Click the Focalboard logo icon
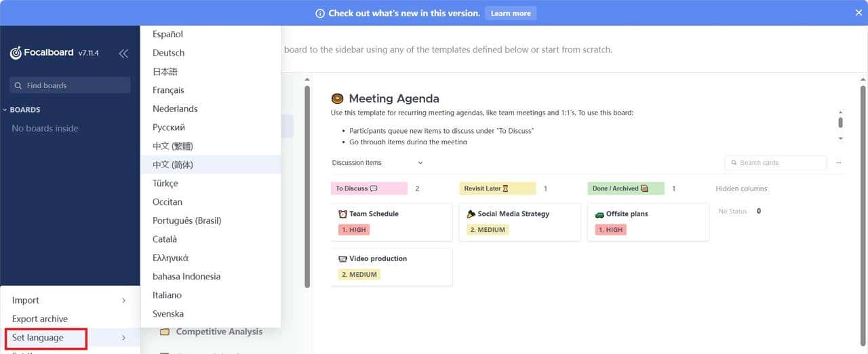The height and width of the screenshot is (354, 868). [x=16, y=53]
